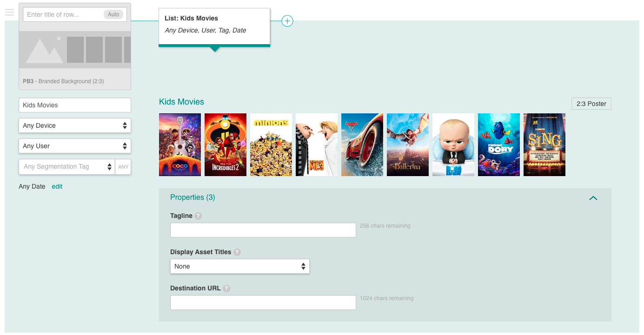The height and width of the screenshot is (335, 644).
Task: Open the Any User dropdown
Action: point(75,146)
